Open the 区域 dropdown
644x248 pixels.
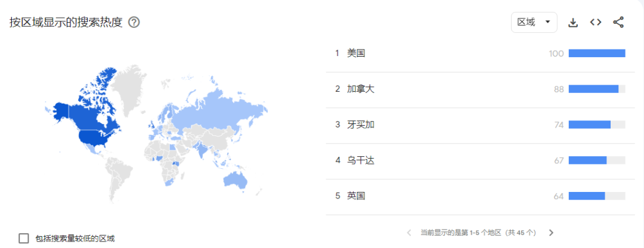[534, 23]
